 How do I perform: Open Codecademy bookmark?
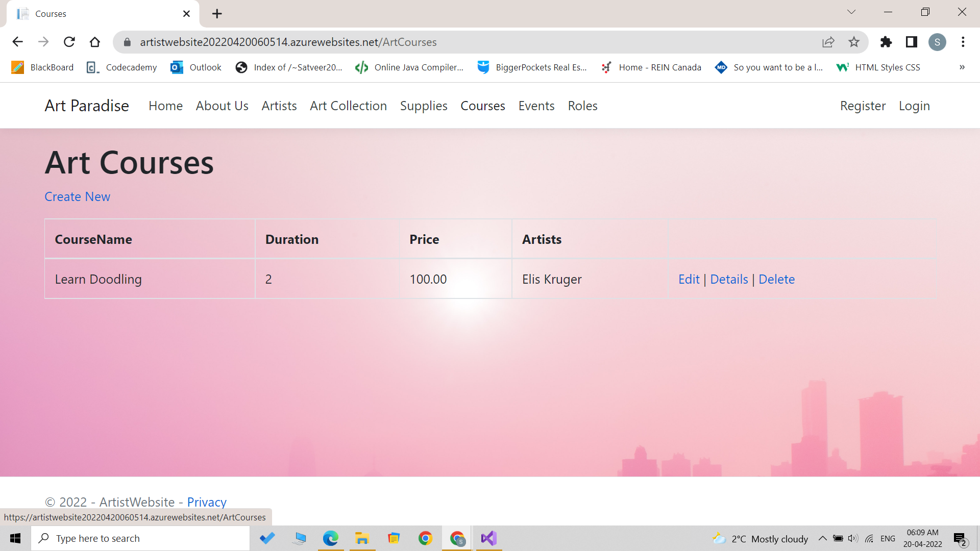click(121, 67)
